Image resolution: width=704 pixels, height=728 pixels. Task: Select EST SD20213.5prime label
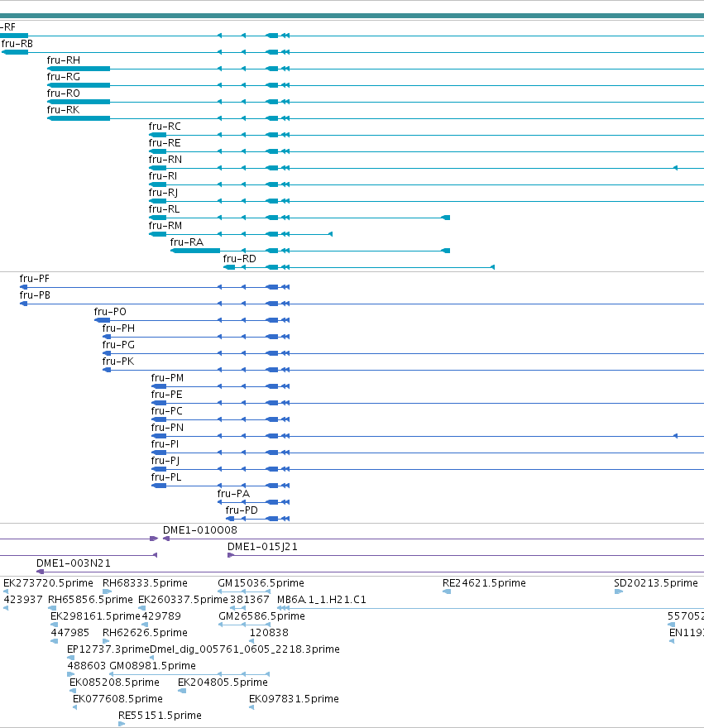tap(656, 583)
